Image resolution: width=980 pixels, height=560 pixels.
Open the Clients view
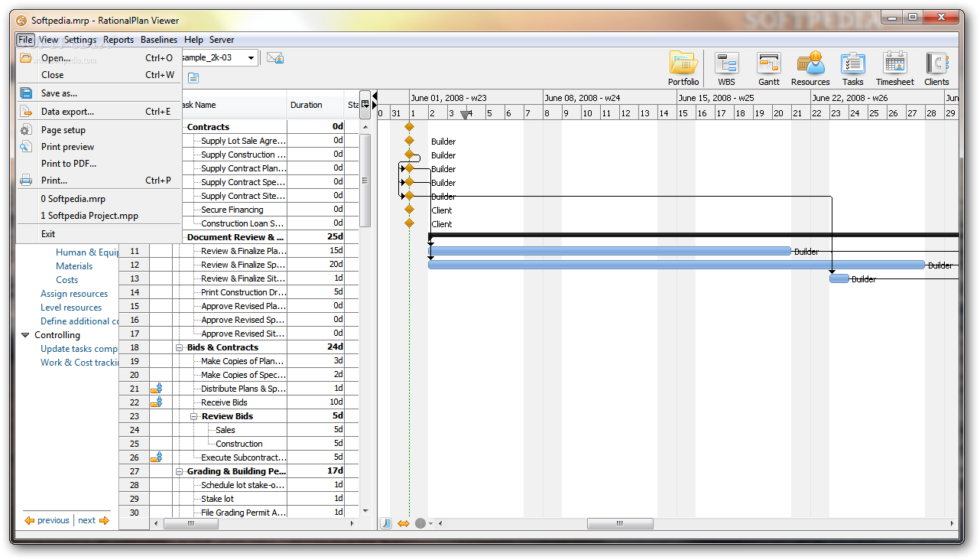[936, 69]
